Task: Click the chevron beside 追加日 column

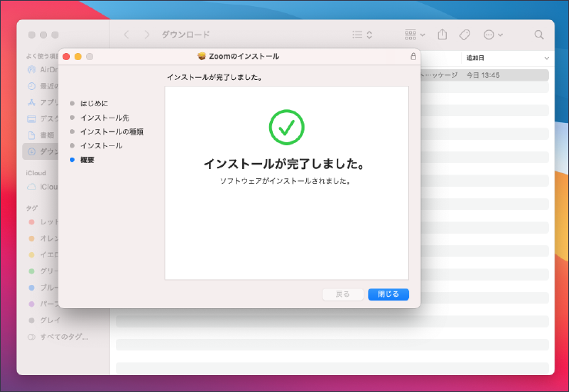Action: (x=547, y=58)
